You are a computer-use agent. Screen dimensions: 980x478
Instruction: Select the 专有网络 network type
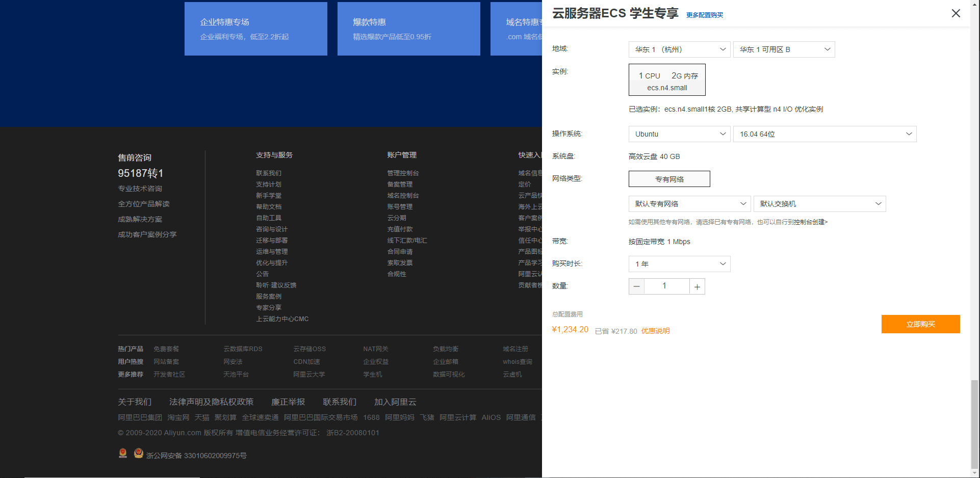[x=669, y=179]
